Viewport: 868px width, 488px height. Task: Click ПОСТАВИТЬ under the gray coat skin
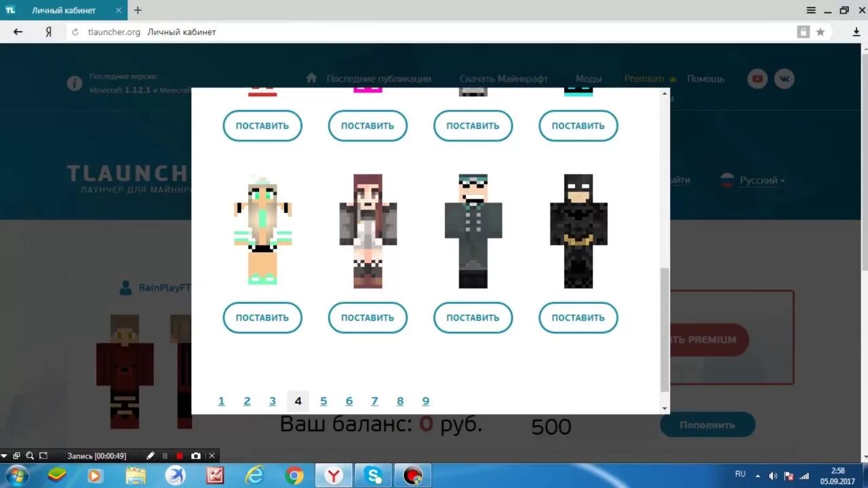(473, 317)
